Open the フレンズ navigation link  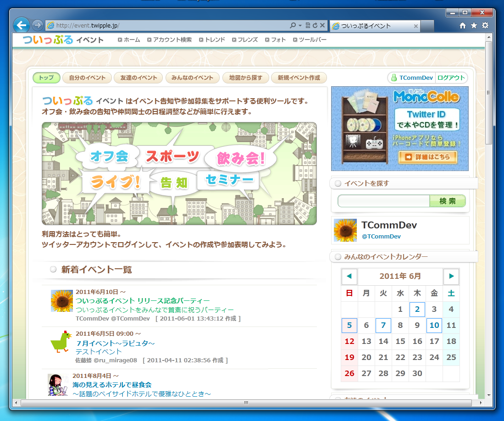point(245,40)
